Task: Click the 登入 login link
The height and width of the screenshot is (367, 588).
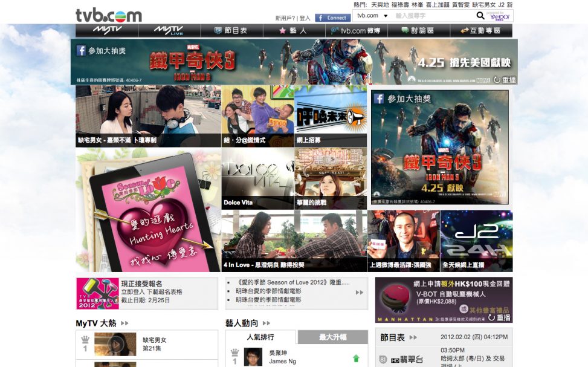Action: click(x=305, y=18)
